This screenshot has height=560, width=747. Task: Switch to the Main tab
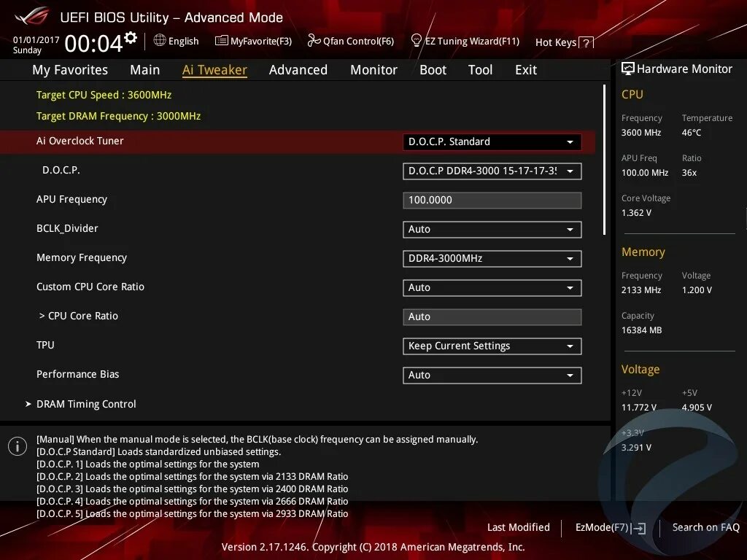pyautogui.click(x=145, y=70)
